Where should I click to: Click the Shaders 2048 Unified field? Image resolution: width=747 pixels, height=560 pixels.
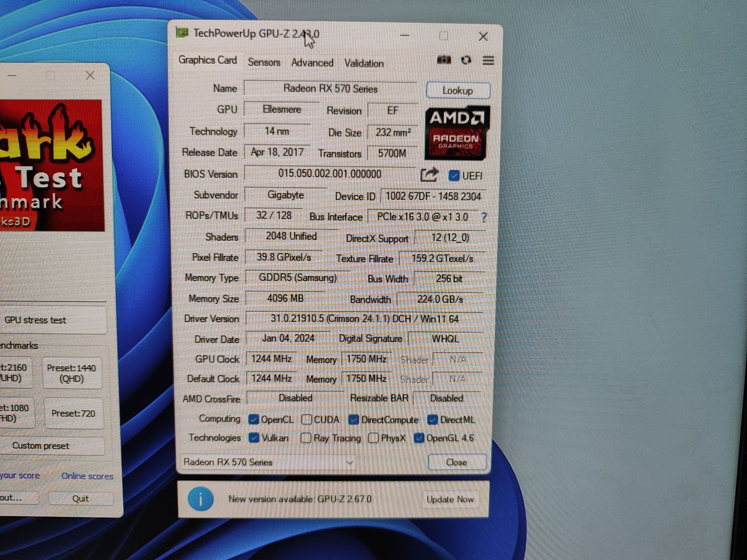pos(291,236)
